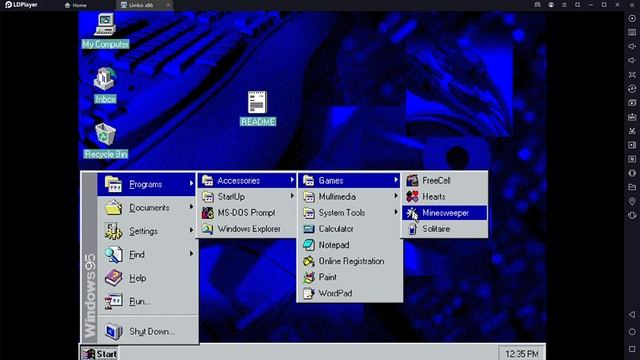Launch Solitaire from the Games submenu

[x=444, y=229]
